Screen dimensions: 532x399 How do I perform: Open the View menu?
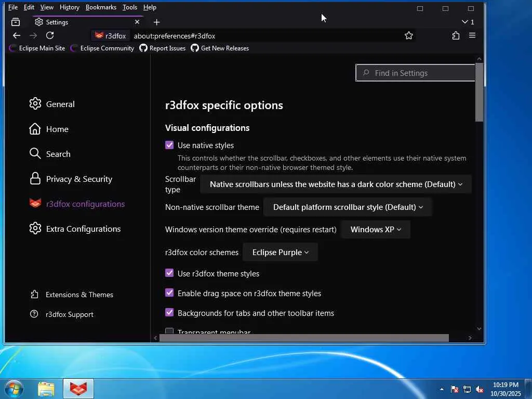click(x=47, y=7)
